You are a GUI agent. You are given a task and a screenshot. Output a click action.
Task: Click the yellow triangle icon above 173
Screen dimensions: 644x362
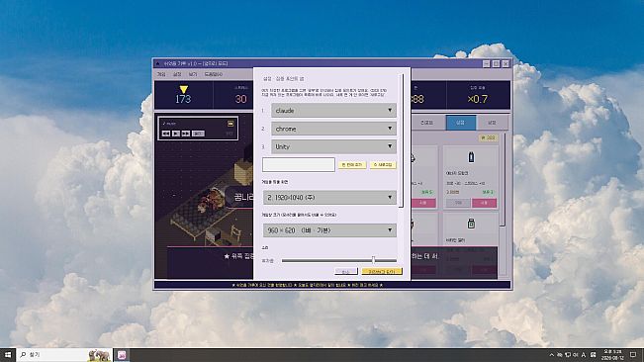[x=184, y=89]
